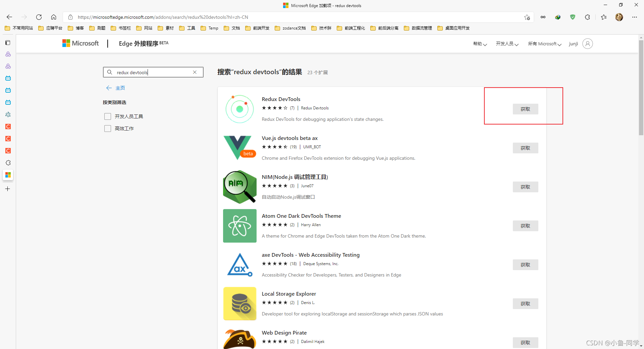Clear the search box with X icon
The width and height of the screenshot is (644, 349).
[195, 72]
